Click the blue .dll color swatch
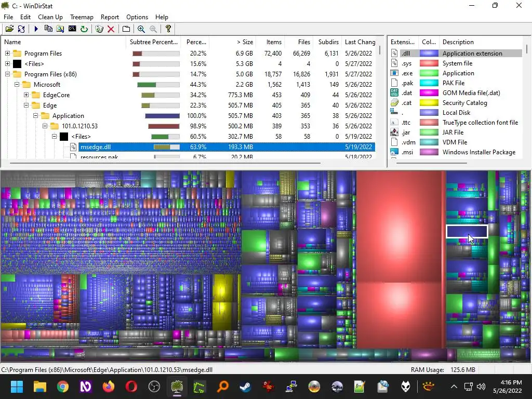The height and width of the screenshot is (399, 532). 429,54
